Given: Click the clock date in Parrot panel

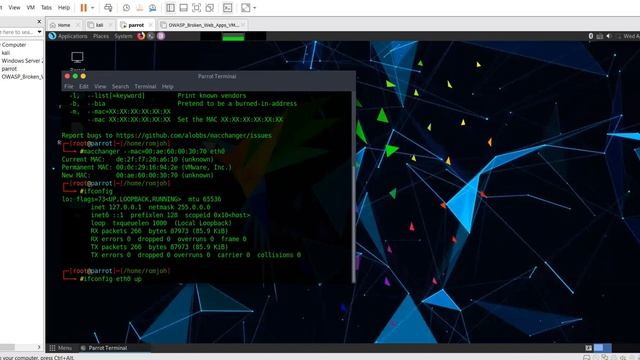Looking at the screenshot, I should coord(631,36).
